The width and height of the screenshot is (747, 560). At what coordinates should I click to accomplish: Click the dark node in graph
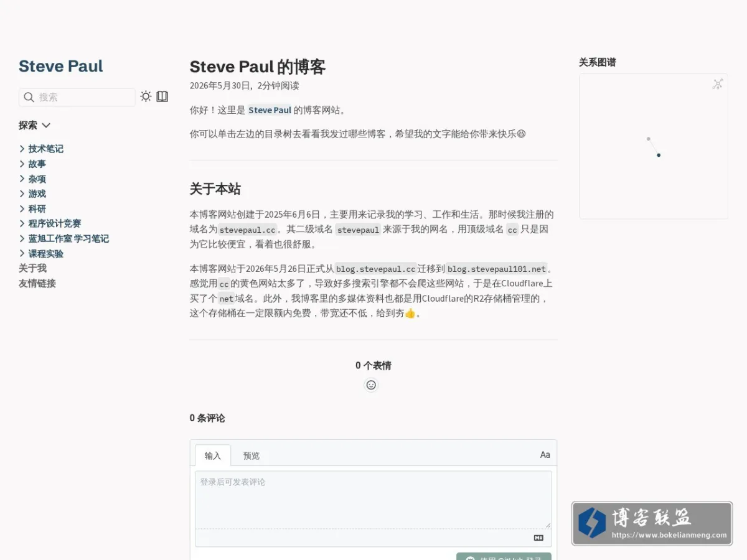pyautogui.click(x=659, y=155)
